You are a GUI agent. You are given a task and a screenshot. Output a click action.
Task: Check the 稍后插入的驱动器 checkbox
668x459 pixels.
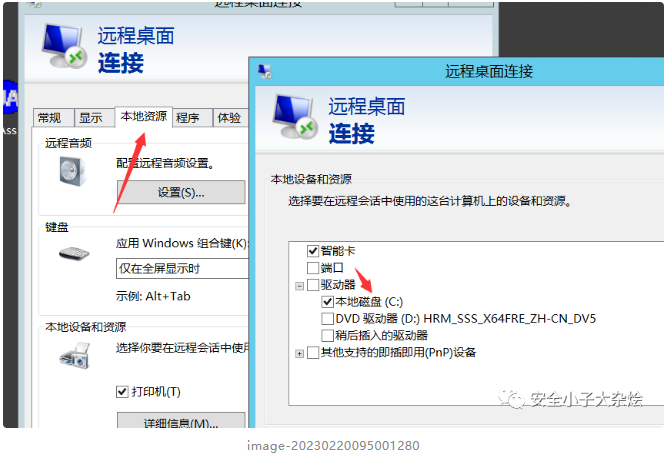[x=328, y=335]
